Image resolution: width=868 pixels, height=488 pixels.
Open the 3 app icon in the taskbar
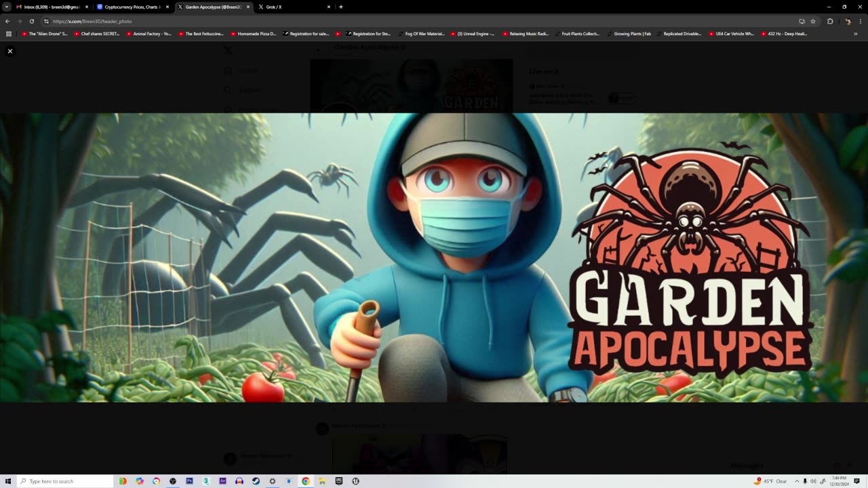pos(206,481)
